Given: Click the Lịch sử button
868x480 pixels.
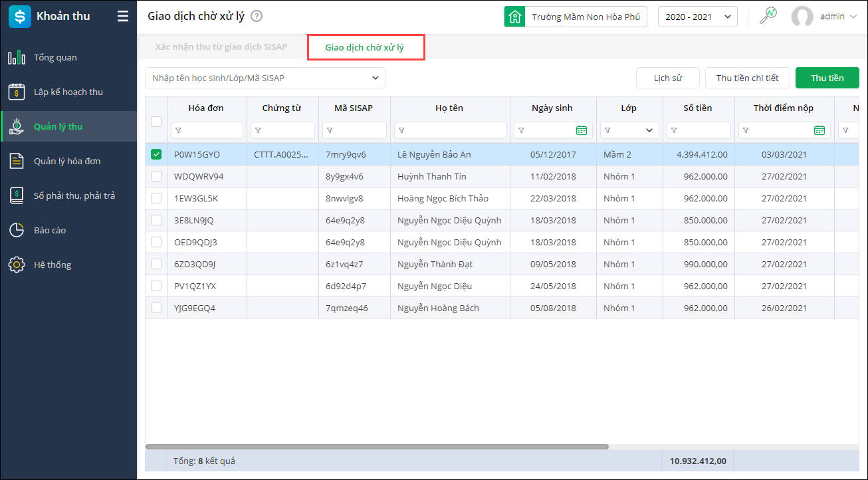Looking at the screenshot, I should pyautogui.click(x=668, y=78).
